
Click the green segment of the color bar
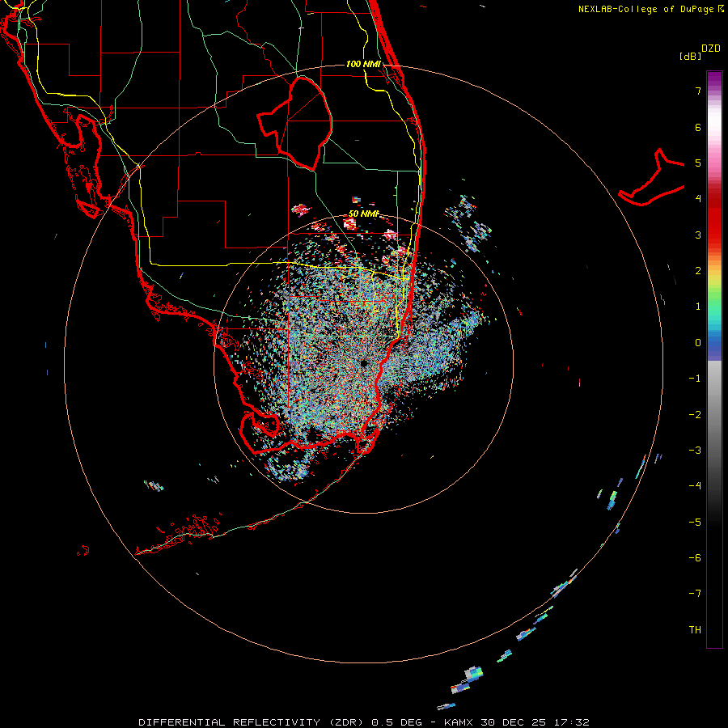(x=714, y=297)
